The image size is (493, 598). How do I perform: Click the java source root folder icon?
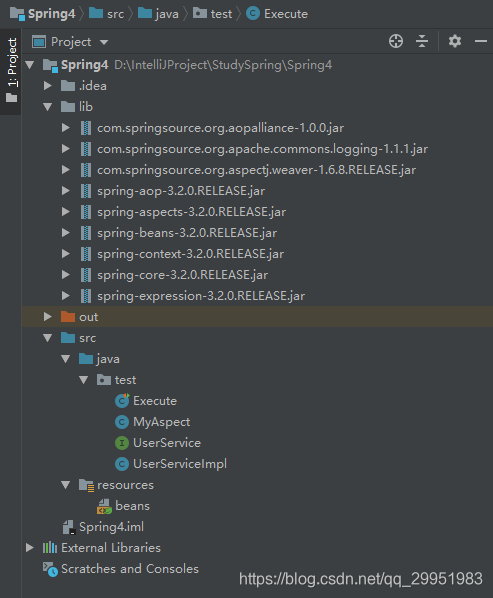[86, 358]
